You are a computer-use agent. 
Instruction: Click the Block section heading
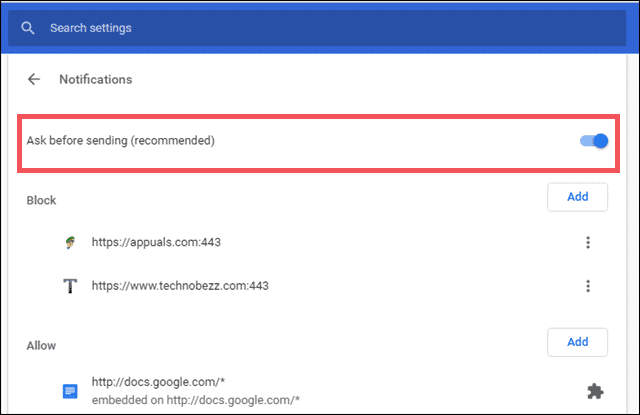[41, 200]
